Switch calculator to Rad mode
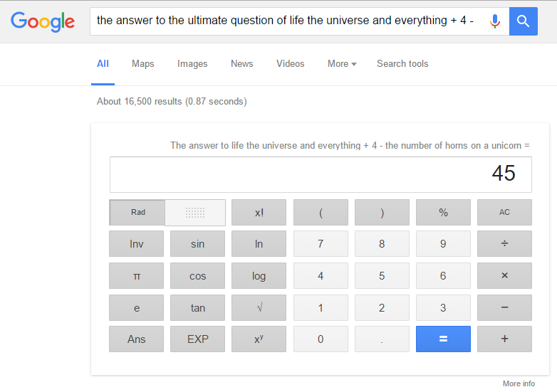Screen dimensions: 557x392 (x=137, y=212)
